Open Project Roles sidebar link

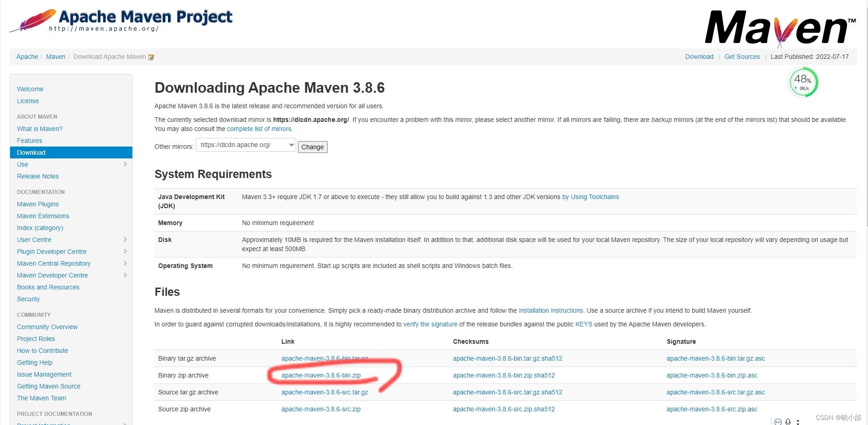[x=36, y=339]
